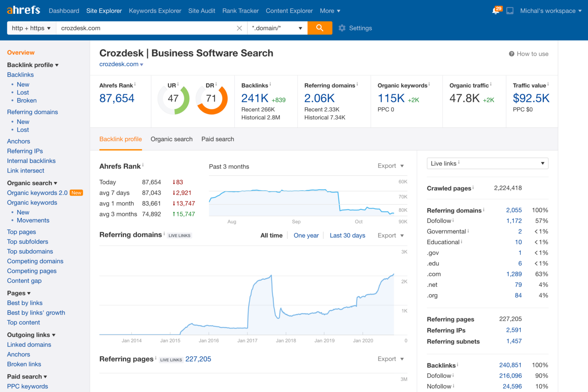Click the Broken backlinks sidebar link
The height and width of the screenshot is (392, 588).
tap(27, 101)
